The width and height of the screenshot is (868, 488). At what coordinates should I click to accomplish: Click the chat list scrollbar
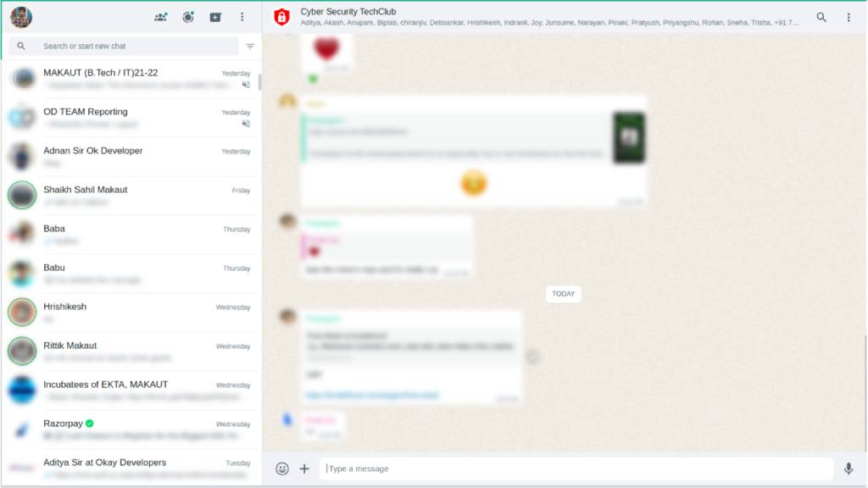259,82
